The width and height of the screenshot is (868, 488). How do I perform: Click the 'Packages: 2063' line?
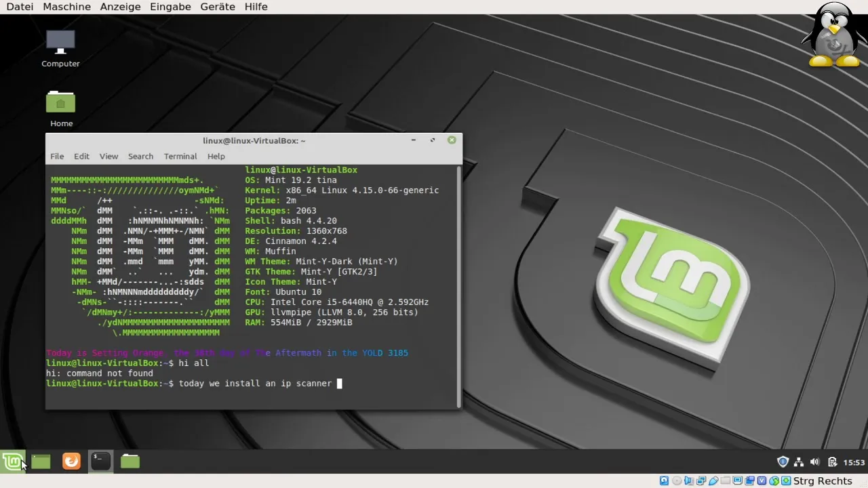(280, 211)
